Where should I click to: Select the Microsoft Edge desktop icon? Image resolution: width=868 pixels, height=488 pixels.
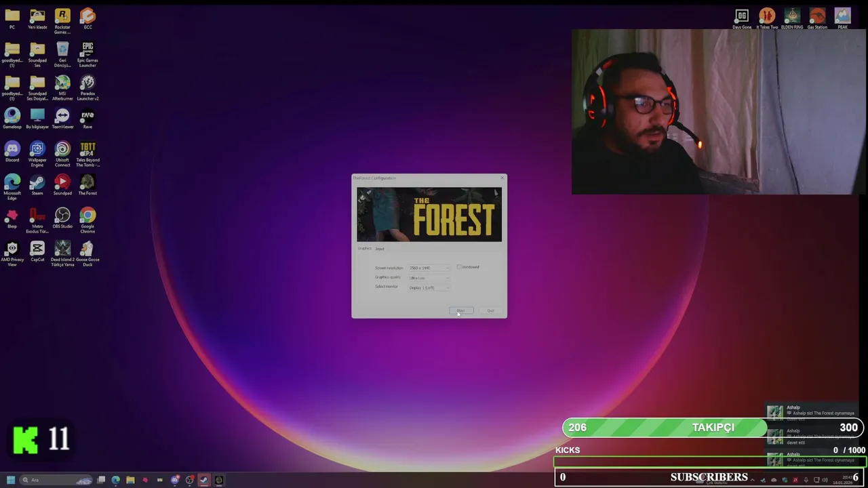tap(12, 187)
